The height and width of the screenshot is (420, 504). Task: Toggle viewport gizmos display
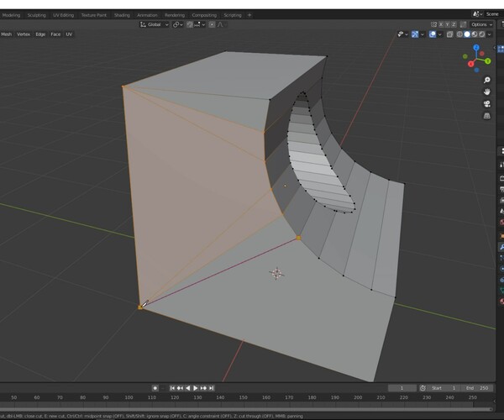(x=415, y=34)
